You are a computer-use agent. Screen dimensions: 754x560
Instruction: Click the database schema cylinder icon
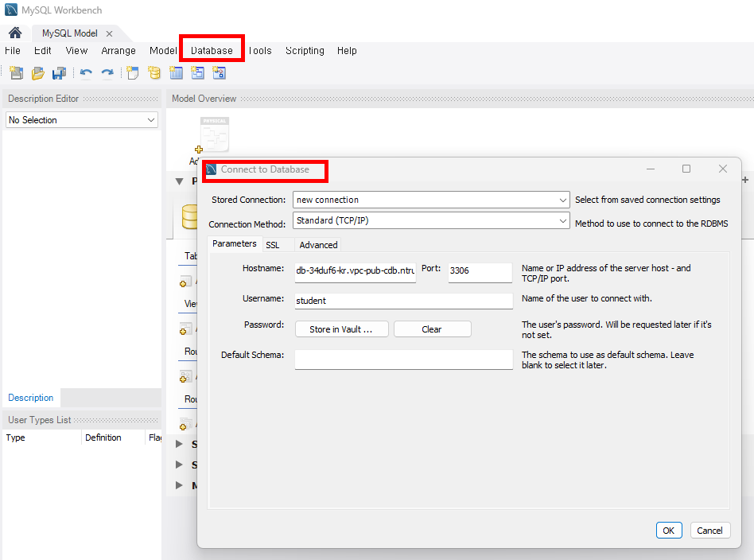pyautogui.click(x=189, y=216)
